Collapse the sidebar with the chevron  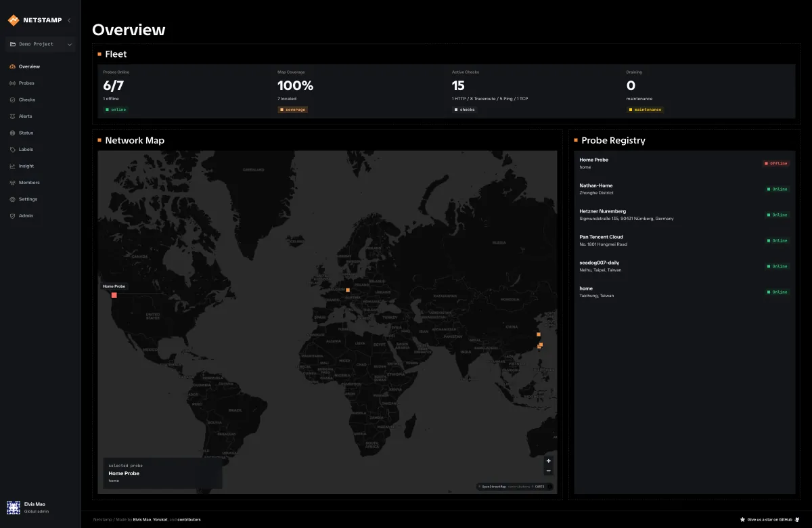point(69,20)
